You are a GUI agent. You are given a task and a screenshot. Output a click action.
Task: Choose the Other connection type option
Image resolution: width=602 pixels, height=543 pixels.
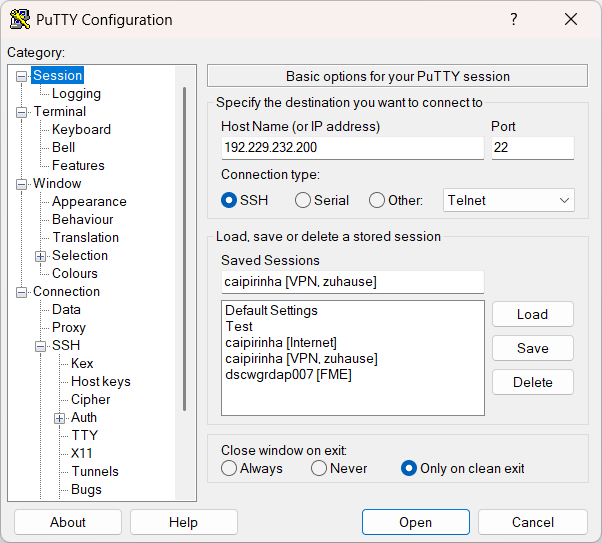pos(377,200)
